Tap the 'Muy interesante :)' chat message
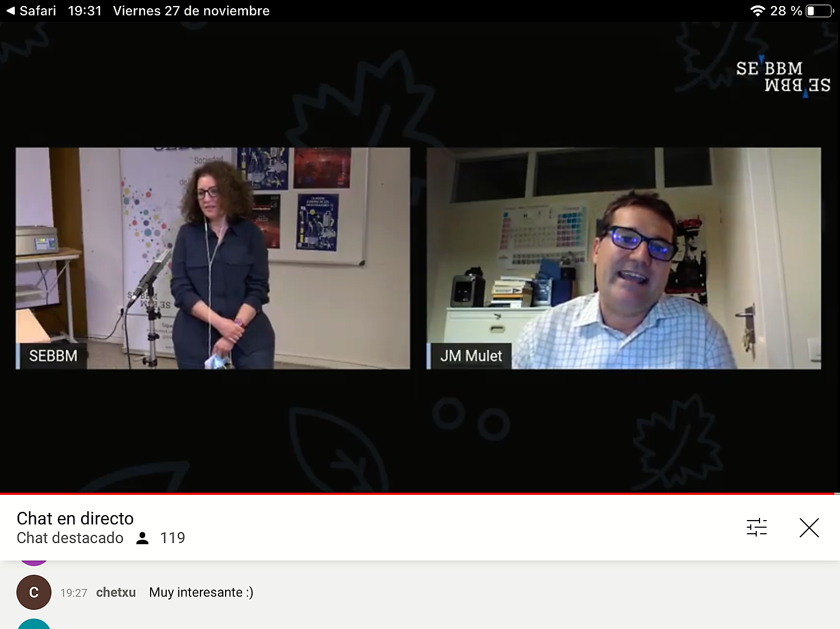Image resolution: width=840 pixels, height=629 pixels. click(201, 592)
